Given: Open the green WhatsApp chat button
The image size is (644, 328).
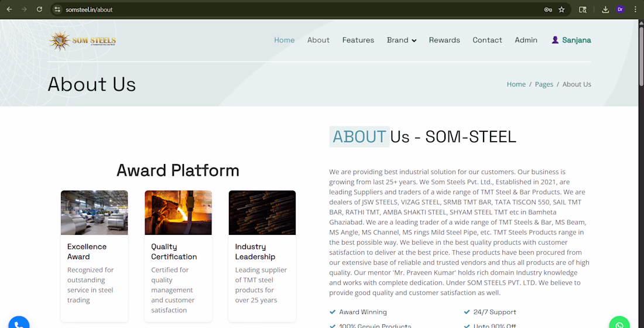Looking at the screenshot, I should pyautogui.click(x=619, y=323).
